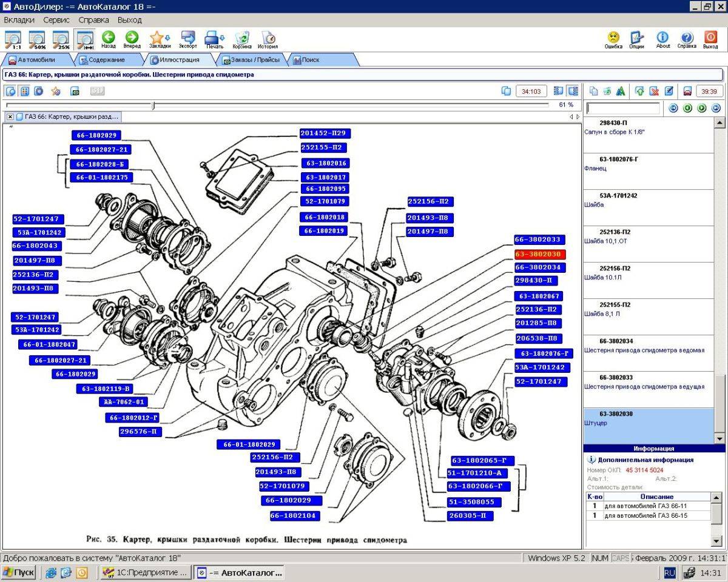Toggle fit-to-width zoom button

coord(84,39)
